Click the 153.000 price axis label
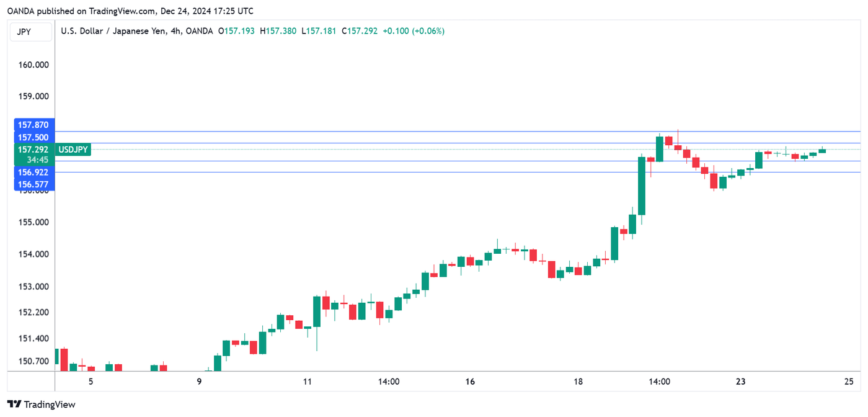Viewport: 868px width, 417px height. 33,287
